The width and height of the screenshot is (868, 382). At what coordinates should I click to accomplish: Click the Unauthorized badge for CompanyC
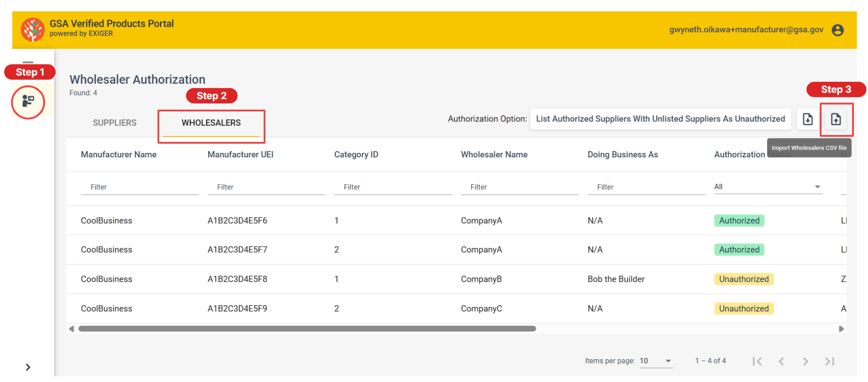pyautogui.click(x=744, y=309)
